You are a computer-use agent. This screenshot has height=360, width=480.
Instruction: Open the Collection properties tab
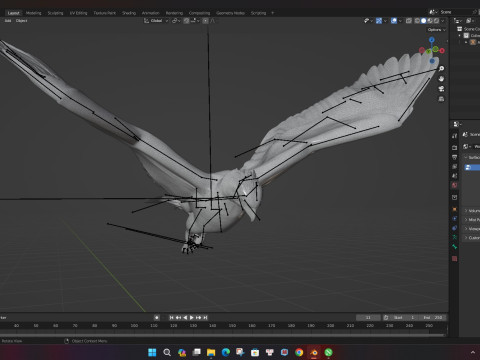[455, 197]
